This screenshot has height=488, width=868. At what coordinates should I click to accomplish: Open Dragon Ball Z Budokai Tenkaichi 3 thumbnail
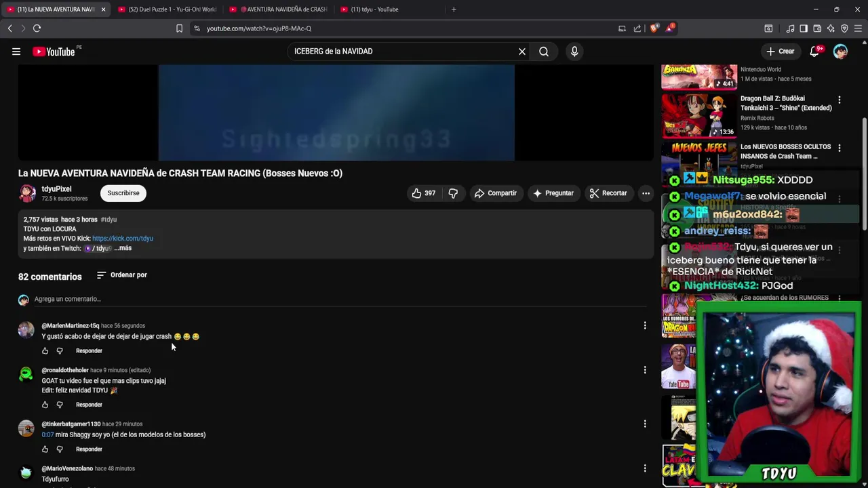[699, 116]
